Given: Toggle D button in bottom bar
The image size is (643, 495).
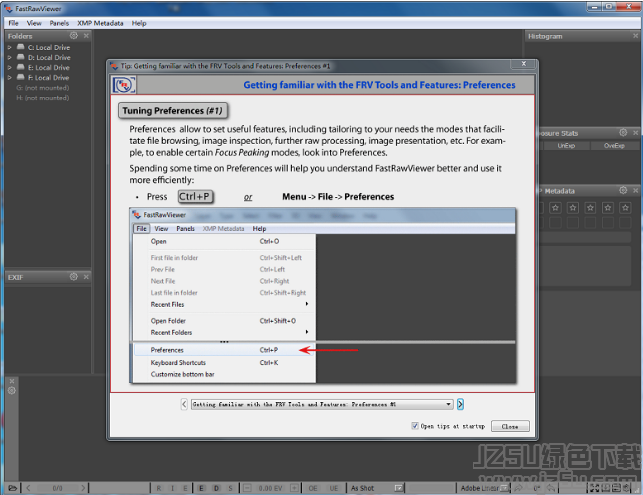Looking at the screenshot, I should point(216,488).
